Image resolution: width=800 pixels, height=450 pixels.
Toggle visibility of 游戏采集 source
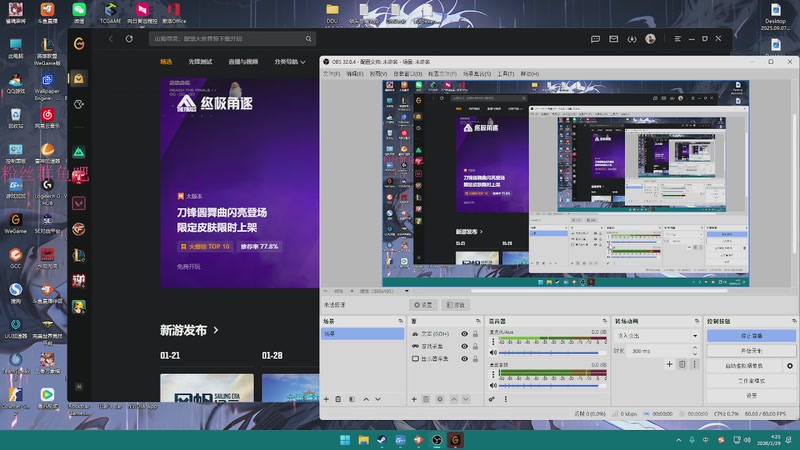(464, 346)
